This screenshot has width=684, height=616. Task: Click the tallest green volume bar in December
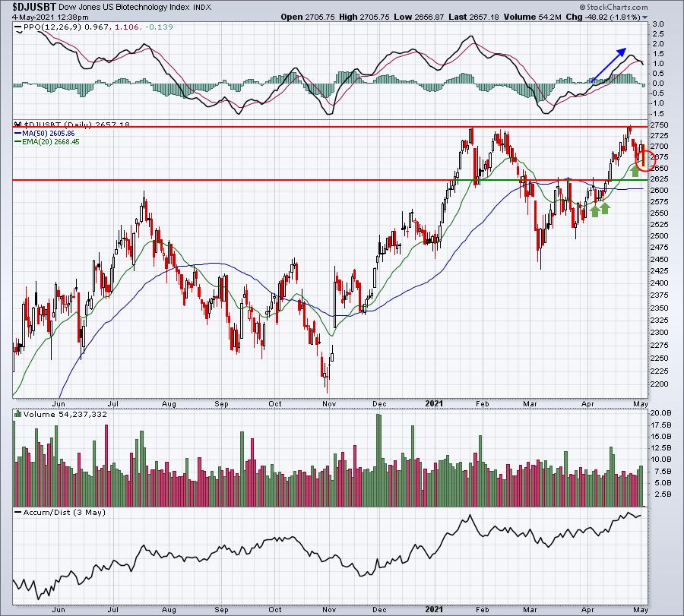tap(378, 460)
